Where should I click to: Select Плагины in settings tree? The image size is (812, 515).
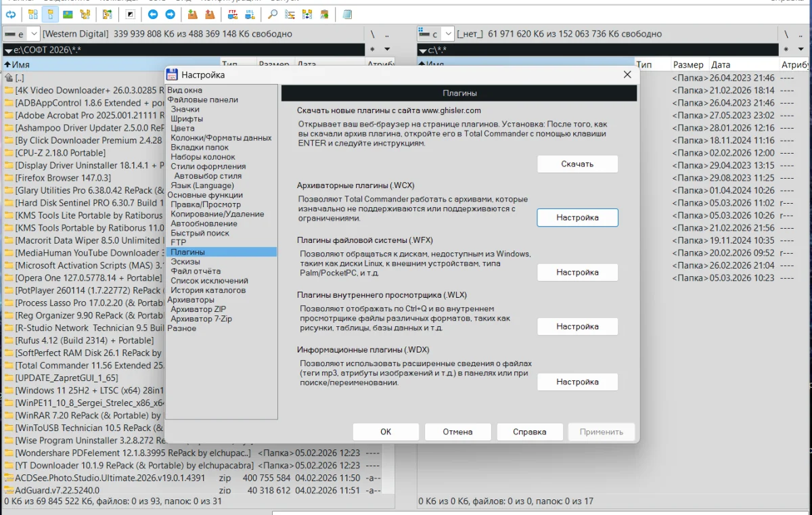pyautogui.click(x=187, y=252)
